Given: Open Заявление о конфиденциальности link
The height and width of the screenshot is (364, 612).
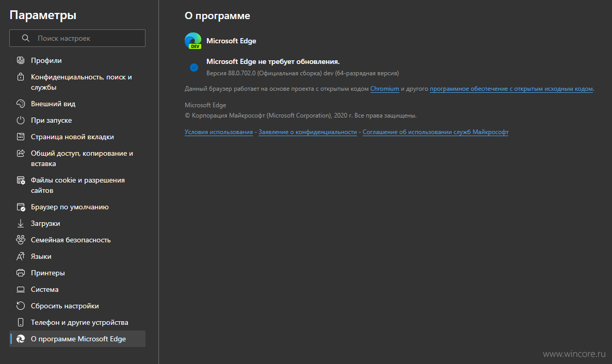Looking at the screenshot, I should [308, 132].
